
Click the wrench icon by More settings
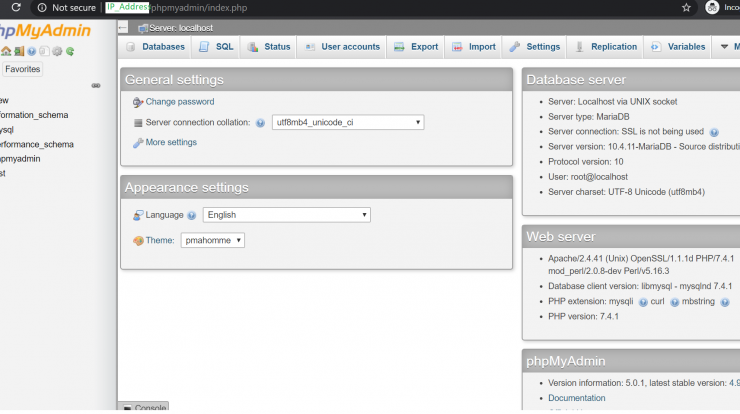pyautogui.click(x=138, y=143)
